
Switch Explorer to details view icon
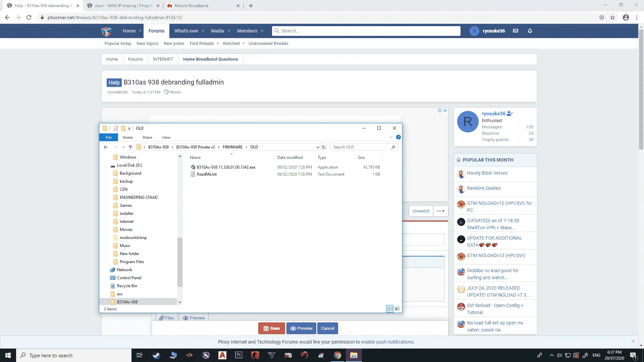pyautogui.click(x=390, y=309)
